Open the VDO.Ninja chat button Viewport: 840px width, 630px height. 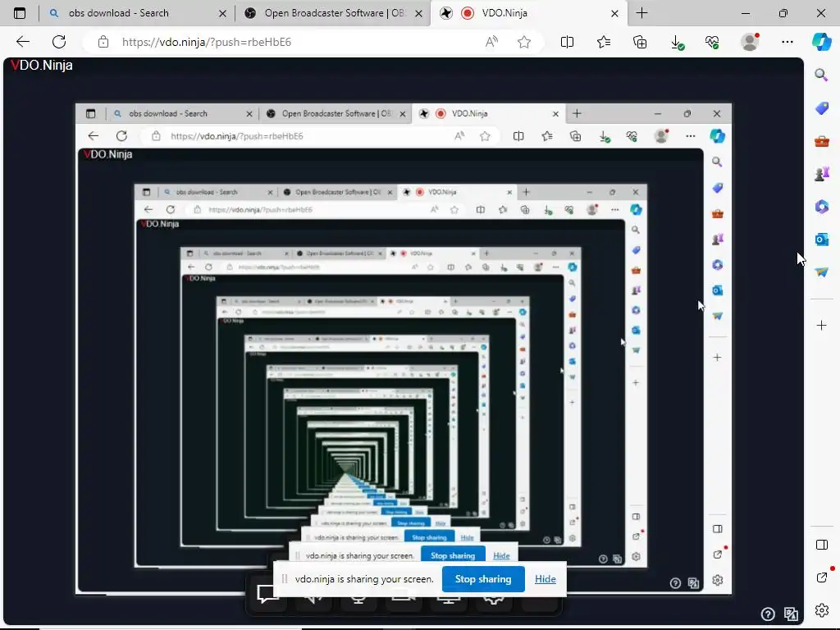(267, 594)
